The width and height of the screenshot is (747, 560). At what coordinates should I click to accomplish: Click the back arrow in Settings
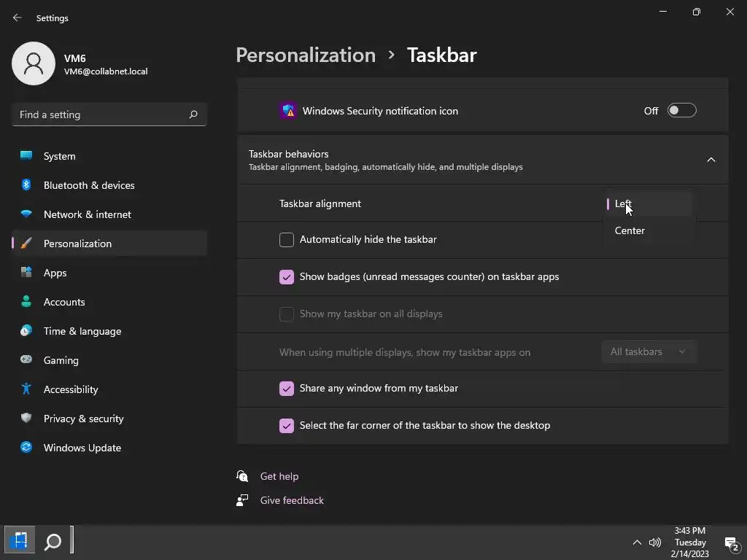(x=18, y=17)
